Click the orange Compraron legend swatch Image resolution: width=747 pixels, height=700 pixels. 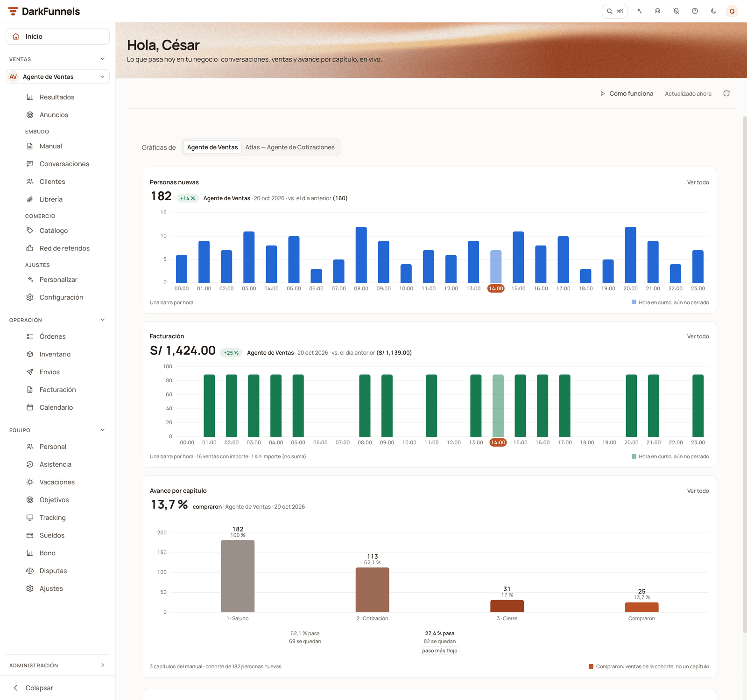tap(591, 666)
